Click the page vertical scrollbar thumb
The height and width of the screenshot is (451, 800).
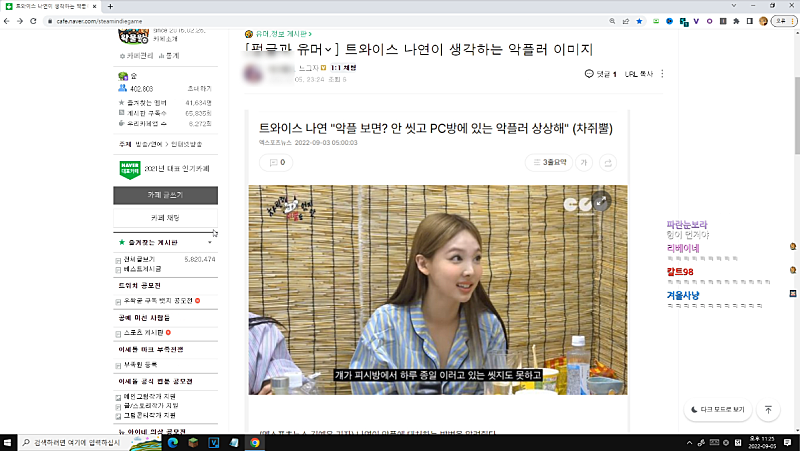point(796,115)
